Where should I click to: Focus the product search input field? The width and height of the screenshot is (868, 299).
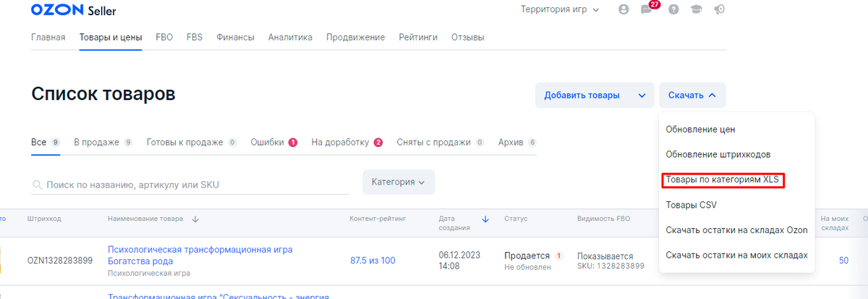click(190, 185)
